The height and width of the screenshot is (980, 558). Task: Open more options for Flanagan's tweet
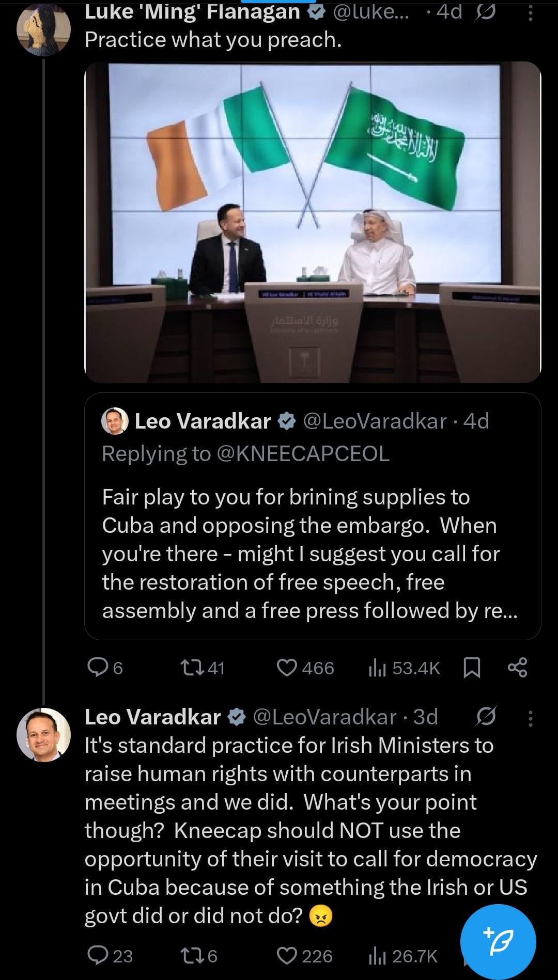[530, 12]
